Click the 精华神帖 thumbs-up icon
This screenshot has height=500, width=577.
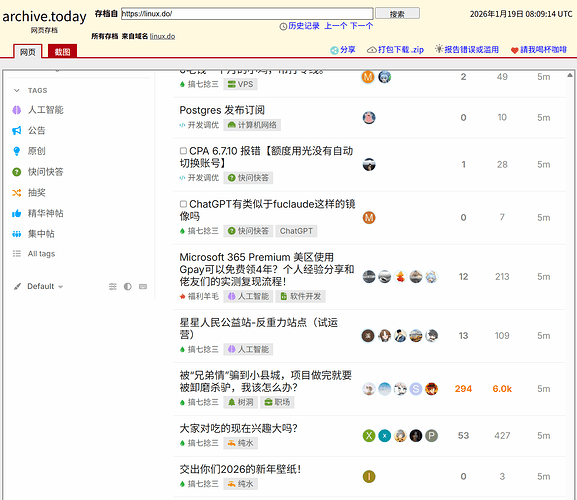(17, 213)
